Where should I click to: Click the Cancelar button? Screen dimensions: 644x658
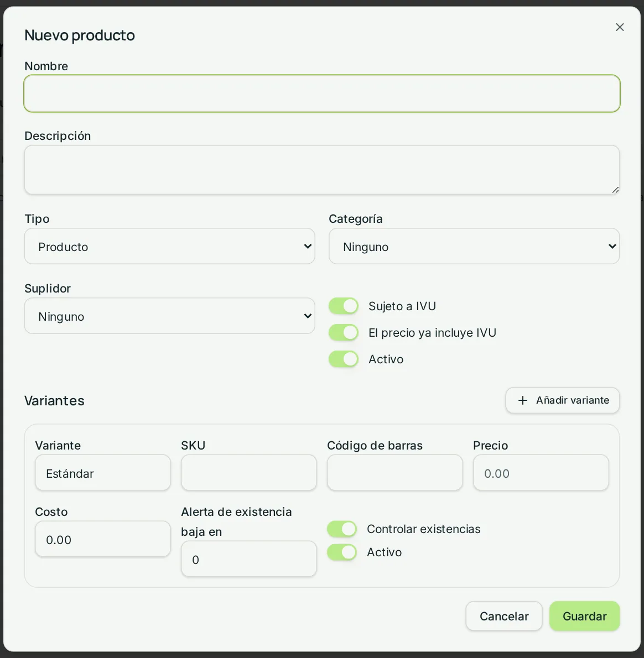click(504, 616)
